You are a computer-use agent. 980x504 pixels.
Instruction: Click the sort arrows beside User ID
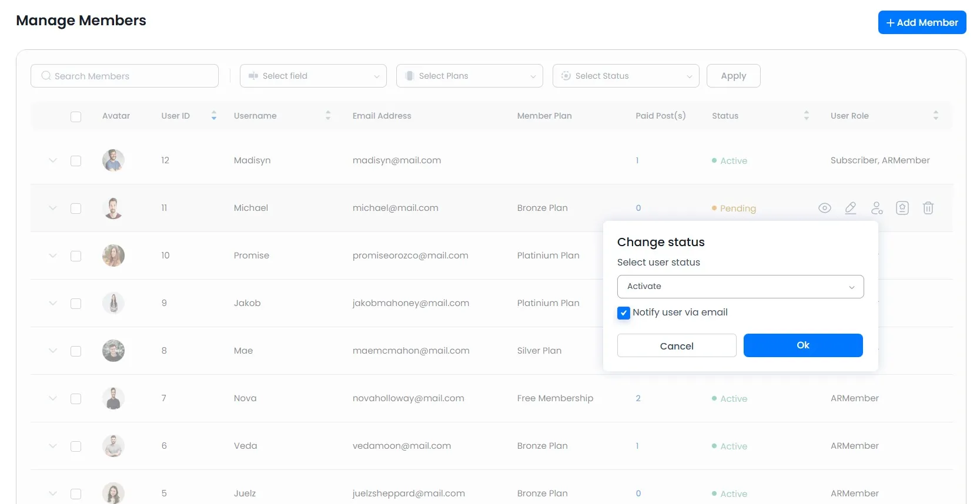click(214, 116)
